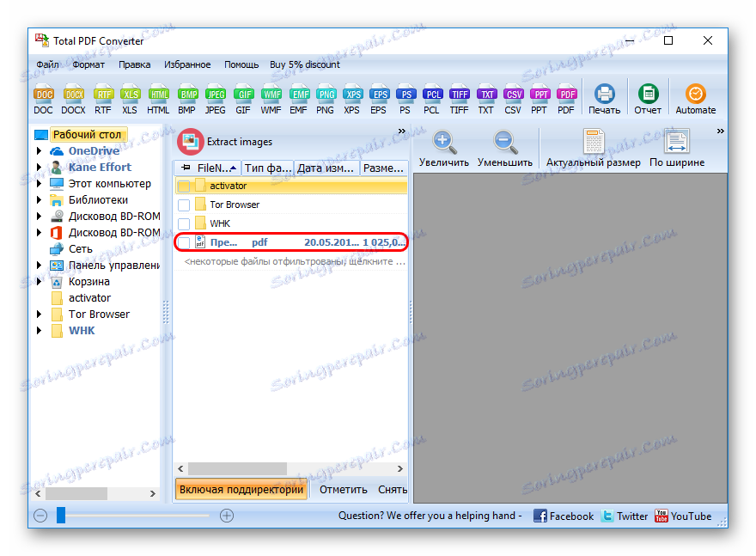This screenshot has width=756, height=556.
Task: Sort by Тип фа... column header
Action: tap(267, 168)
